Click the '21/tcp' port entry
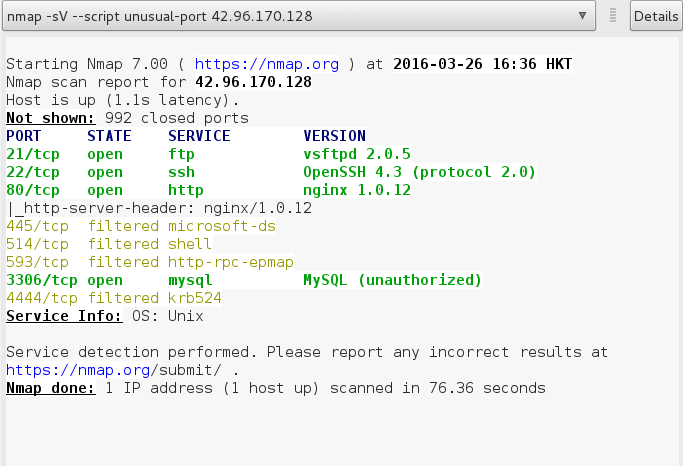 coord(33,154)
